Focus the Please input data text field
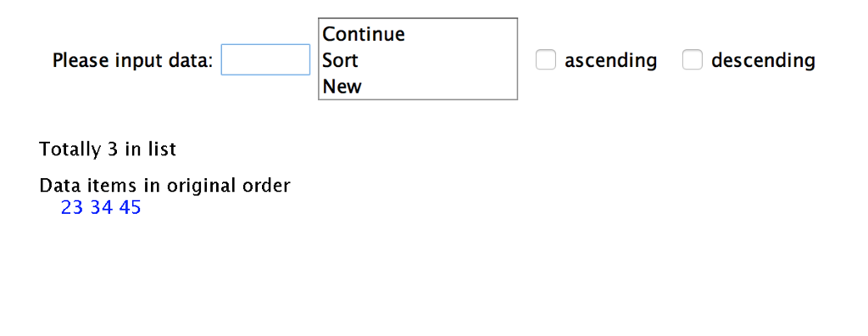Viewport: 868px width, 336px height. [x=265, y=59]
